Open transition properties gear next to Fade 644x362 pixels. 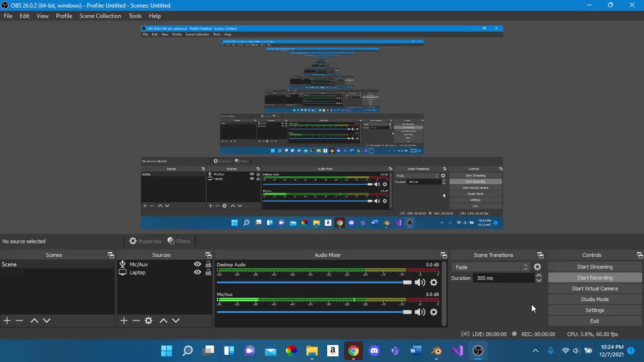click(537, 267)
